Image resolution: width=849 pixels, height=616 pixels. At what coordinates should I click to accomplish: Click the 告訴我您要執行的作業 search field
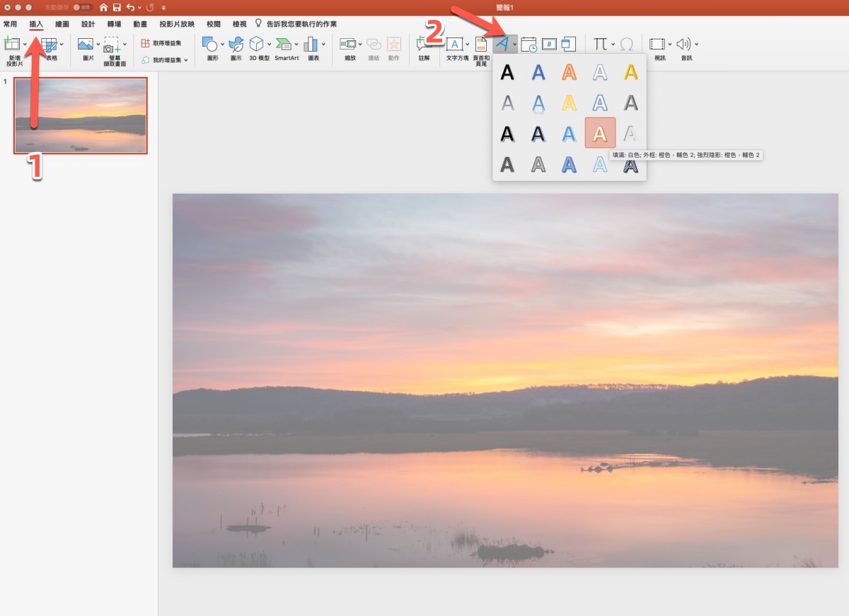tap(301, 24)
